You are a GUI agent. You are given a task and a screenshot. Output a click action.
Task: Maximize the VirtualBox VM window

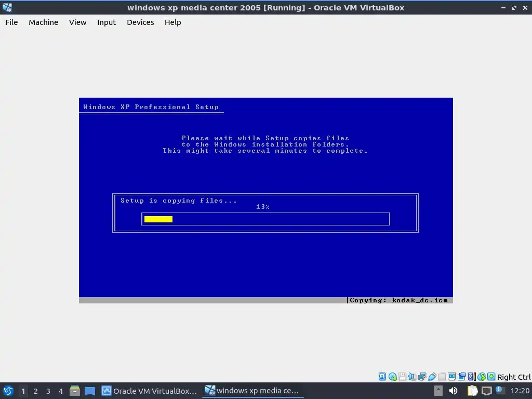[x=514, y=7]
